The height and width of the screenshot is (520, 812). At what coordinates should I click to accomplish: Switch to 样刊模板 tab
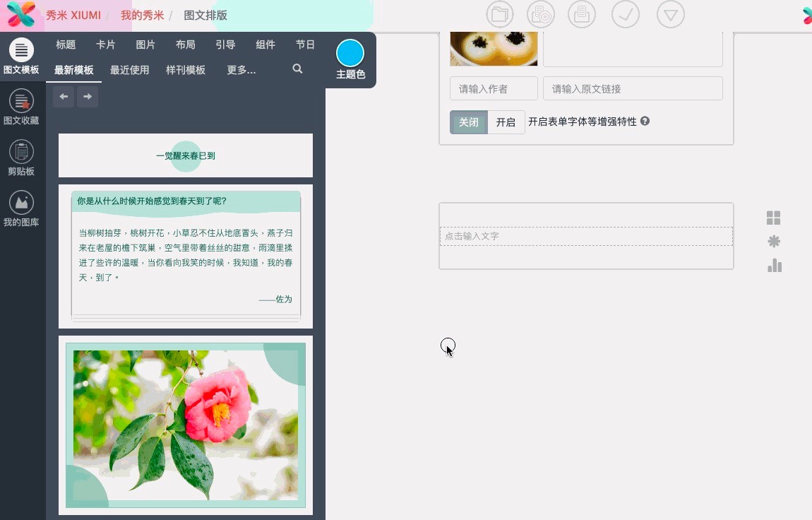pos(186,70)
